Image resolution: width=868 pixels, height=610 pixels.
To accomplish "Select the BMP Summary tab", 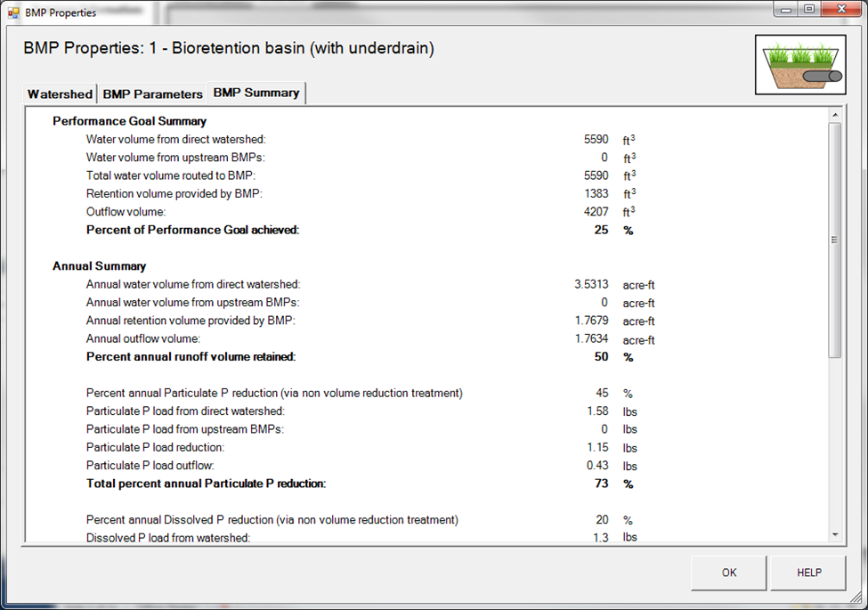I will [256, 93].
